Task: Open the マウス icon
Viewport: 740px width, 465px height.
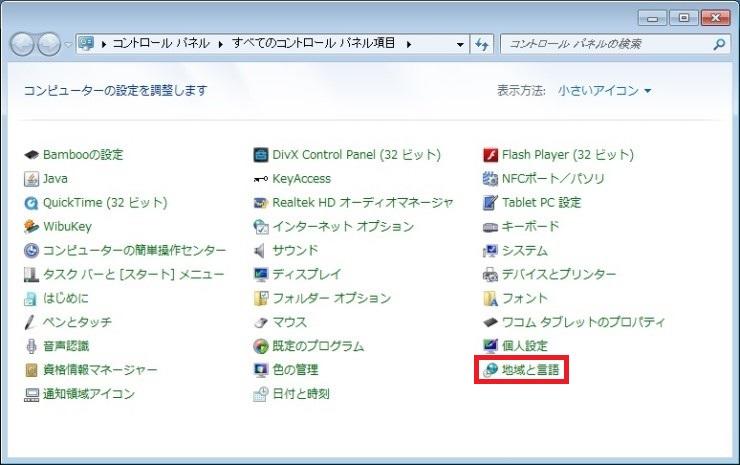Action: pyautogui.click(x=261, y=322)
